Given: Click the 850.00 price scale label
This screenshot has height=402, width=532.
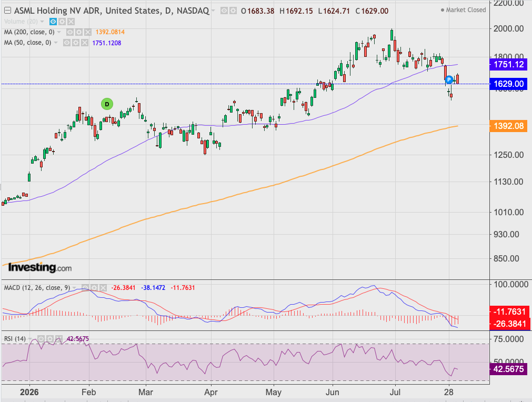Looking at the screenshot, I should 506,258.
